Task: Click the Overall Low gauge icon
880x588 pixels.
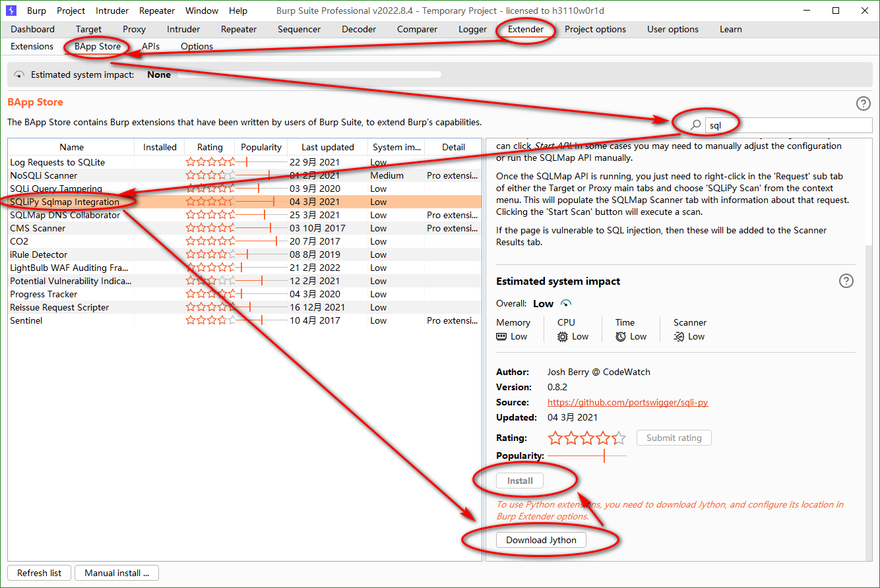Action: (565, 303)
